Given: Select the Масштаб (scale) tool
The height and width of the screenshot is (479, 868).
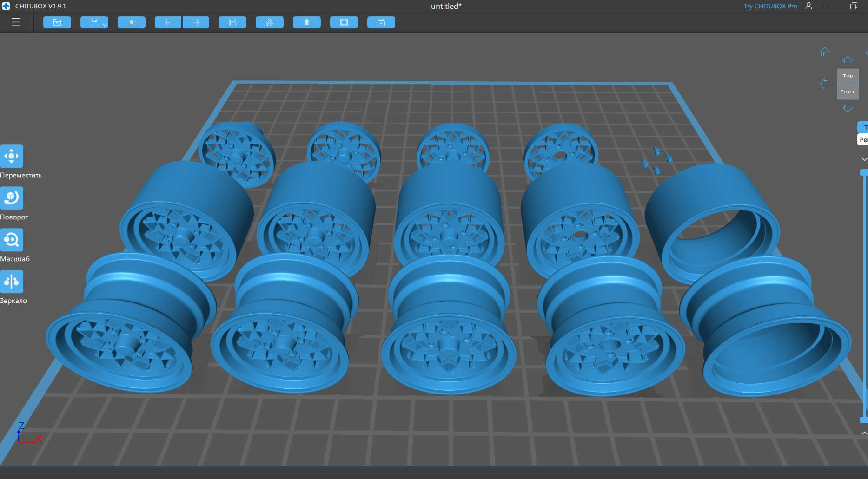Looking at the screenshot, I should [x=12, y=240].
